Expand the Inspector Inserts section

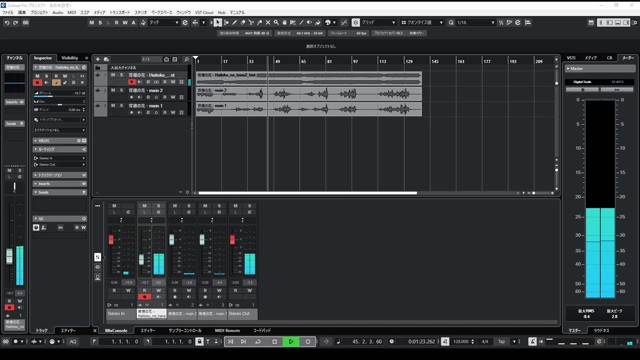pos(60,184)
